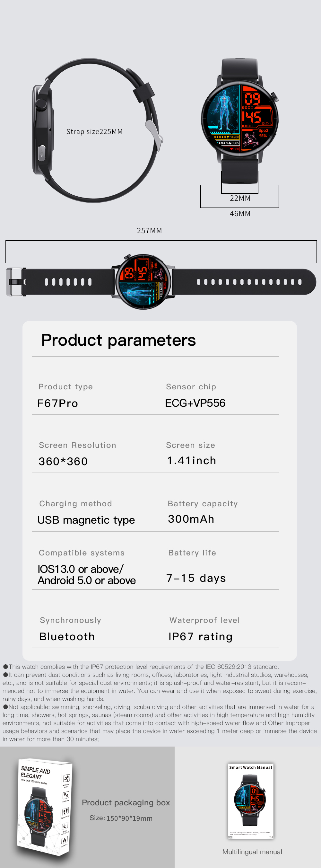
Task: Click the calories flame icon on box
Action: [65, 841]
